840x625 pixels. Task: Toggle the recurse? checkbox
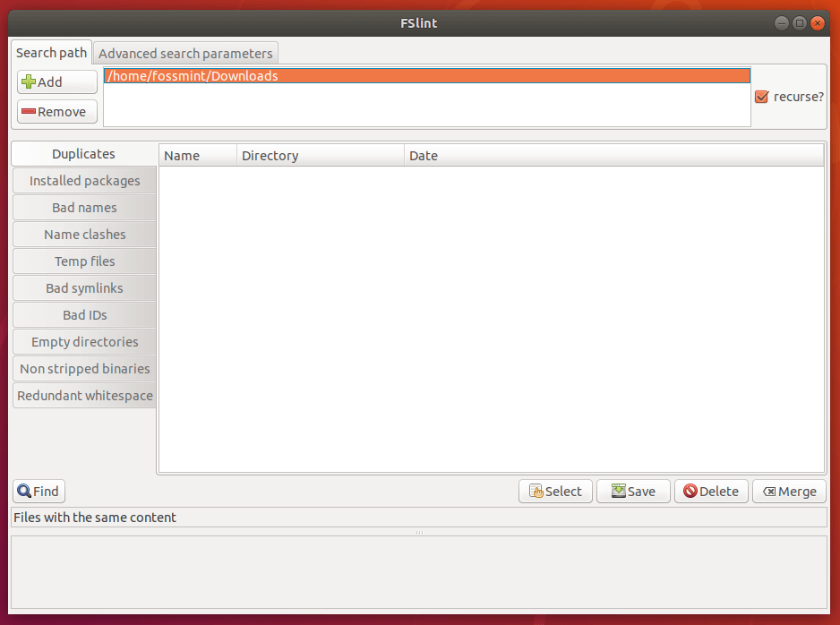point(762,96)
